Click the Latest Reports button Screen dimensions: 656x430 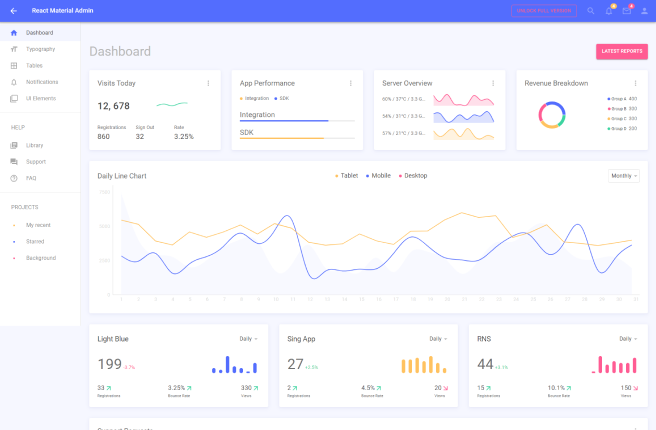pos(621,51)
